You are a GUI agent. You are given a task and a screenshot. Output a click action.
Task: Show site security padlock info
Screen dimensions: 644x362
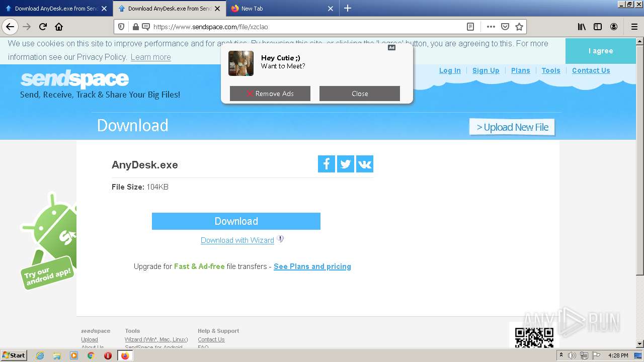coord(135,27)
